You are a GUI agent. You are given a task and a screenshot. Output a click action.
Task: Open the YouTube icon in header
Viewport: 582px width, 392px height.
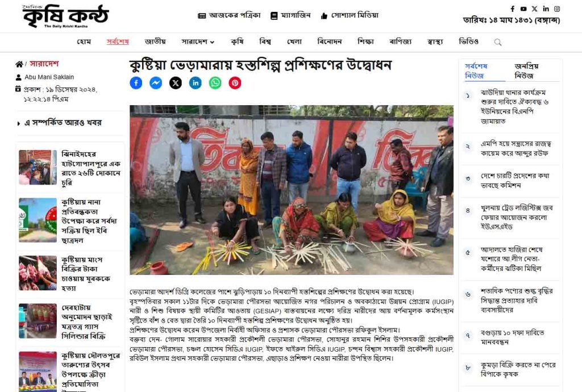(x=523, y=9)
